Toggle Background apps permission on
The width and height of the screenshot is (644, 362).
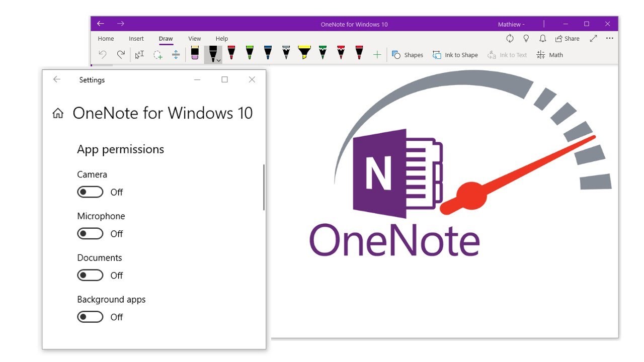[90, 317]
